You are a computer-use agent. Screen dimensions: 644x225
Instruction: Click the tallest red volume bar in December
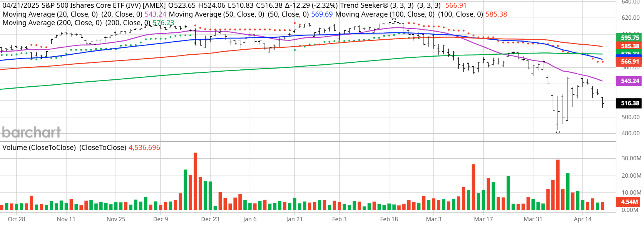click(195, 181)
